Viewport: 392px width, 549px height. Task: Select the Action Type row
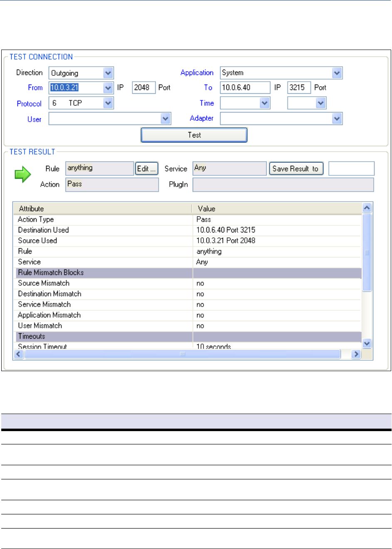(x=188, y=220)
